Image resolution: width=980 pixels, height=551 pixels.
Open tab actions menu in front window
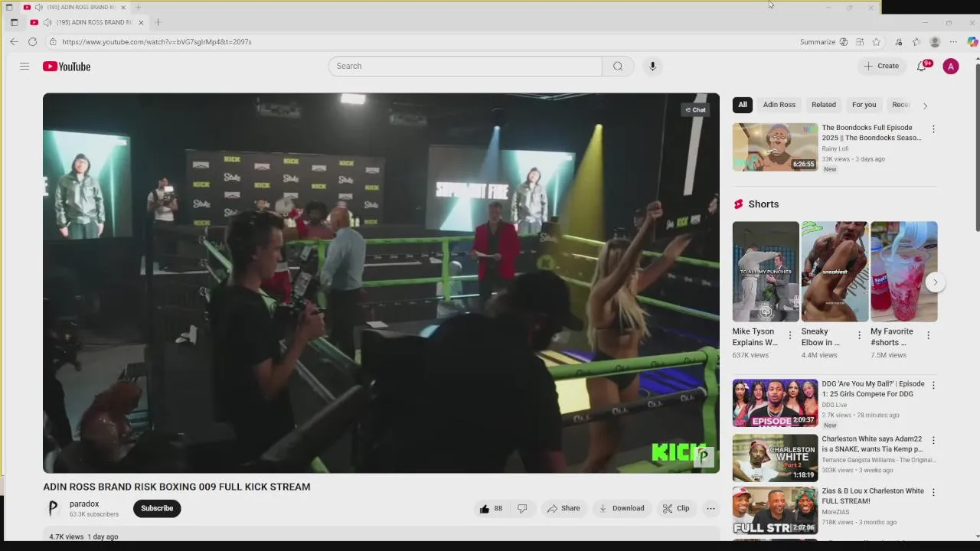click(x=14, y=22)
